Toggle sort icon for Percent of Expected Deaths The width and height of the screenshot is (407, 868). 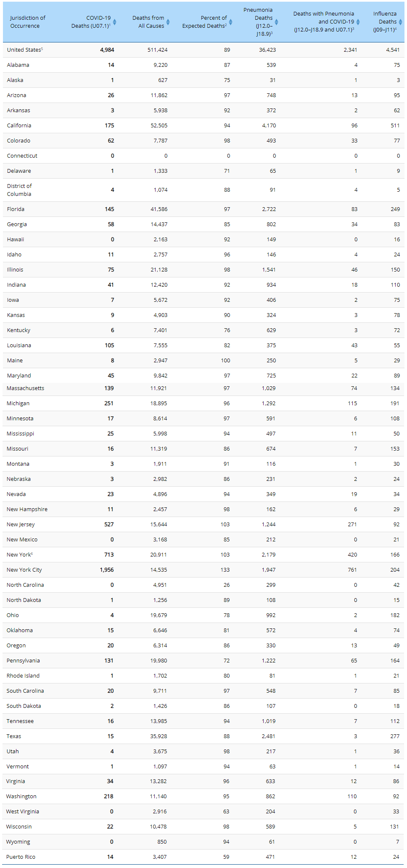230,22
